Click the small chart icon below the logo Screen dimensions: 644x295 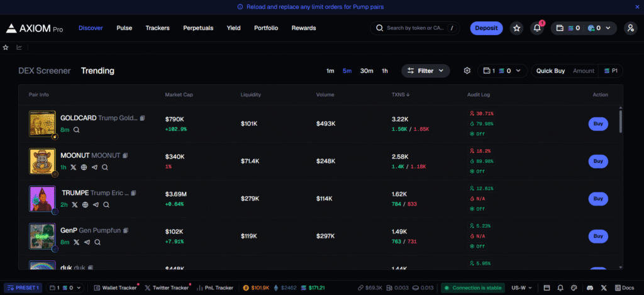tap(19, 48)
